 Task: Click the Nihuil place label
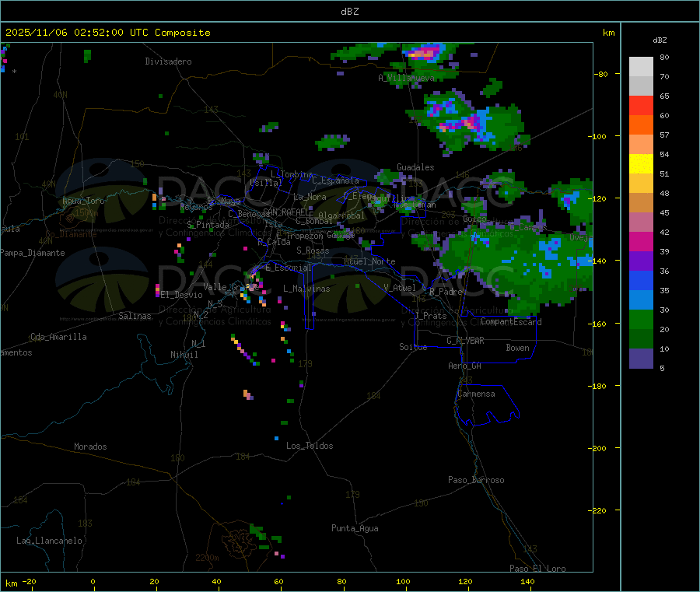point(184,355)
